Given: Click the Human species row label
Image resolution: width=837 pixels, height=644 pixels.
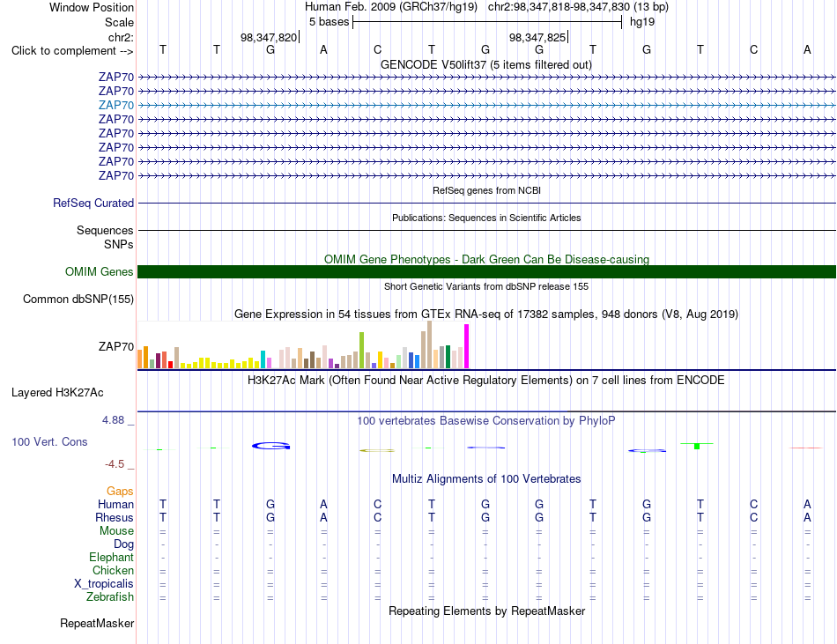Looking at the screenshot, I should click(x=115, y=504).
